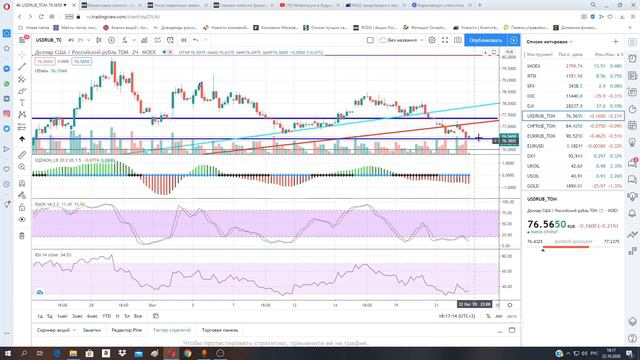Open notifications bell in right sidebar
The image size is (640, 360).
pyautogui.click(x=632, y=213)
